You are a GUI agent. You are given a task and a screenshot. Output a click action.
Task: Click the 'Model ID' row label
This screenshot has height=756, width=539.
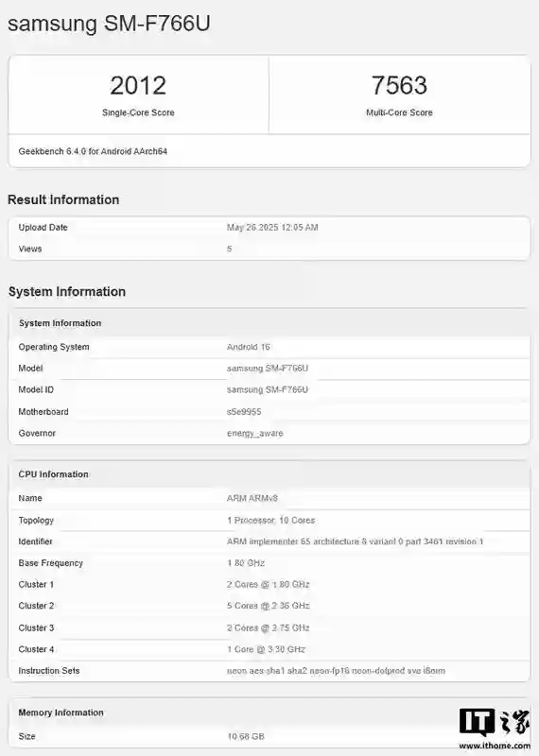(x=36, y=389)
